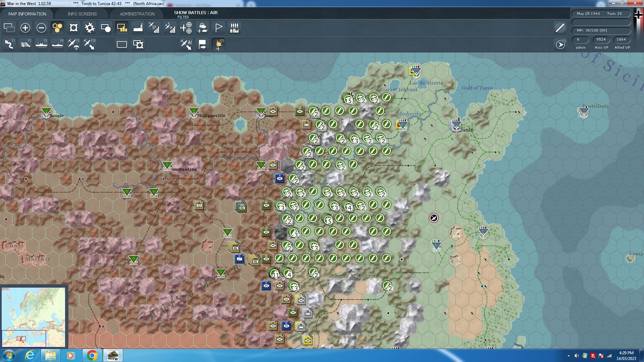The image size is (644, 362).
Task: Select the F2 rail transport mode
Action: (x=25, y=44)
